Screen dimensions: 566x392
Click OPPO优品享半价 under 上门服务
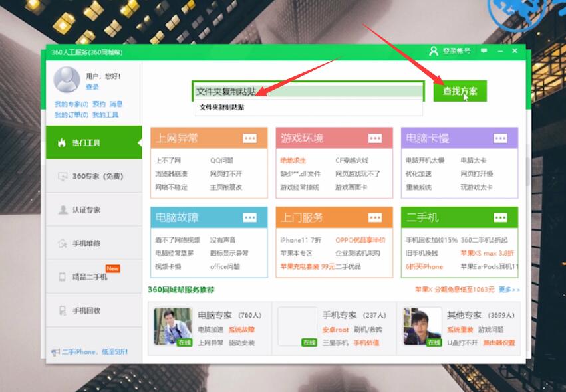(x=360, y=240)
